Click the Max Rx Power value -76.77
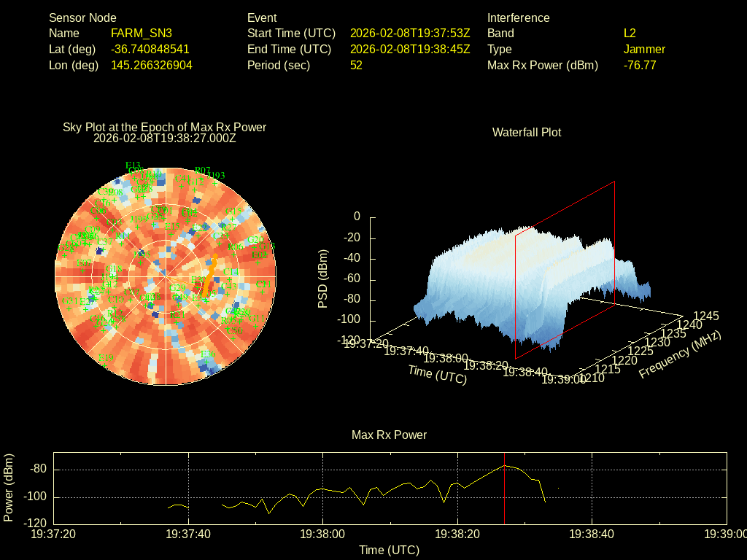This screenshot has width=747, height=560. point(640,65)
